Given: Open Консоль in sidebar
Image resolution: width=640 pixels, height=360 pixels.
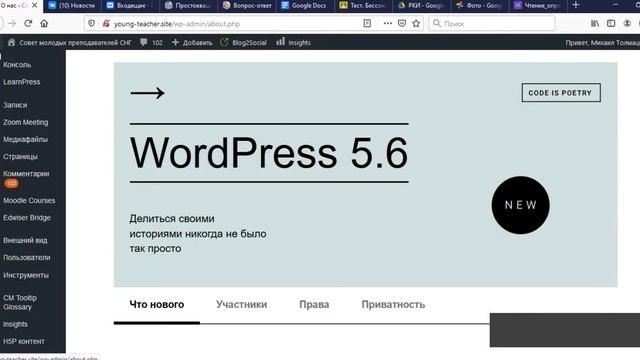Looking at the screenshot, I should pos(17,64).
